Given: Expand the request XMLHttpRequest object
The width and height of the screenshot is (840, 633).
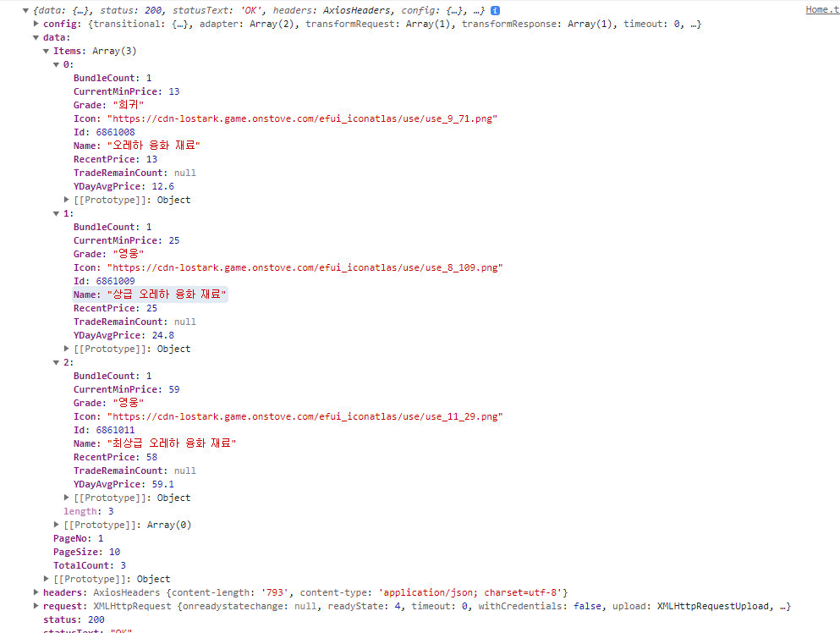Looking at the screenshot, I should tap(36, 606).
